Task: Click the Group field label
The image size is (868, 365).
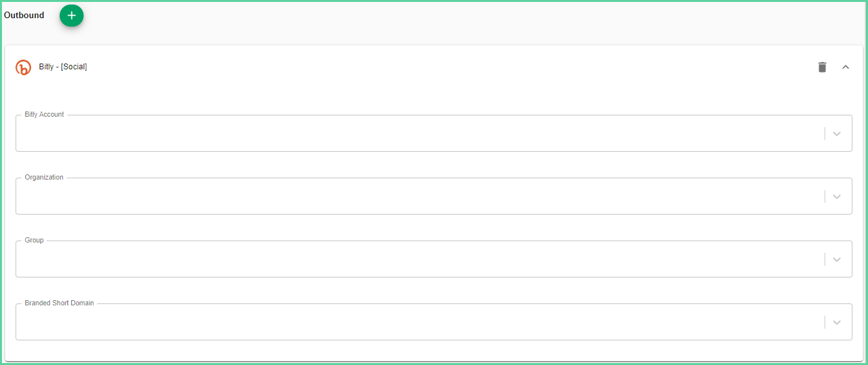Action: pos(34,240)
